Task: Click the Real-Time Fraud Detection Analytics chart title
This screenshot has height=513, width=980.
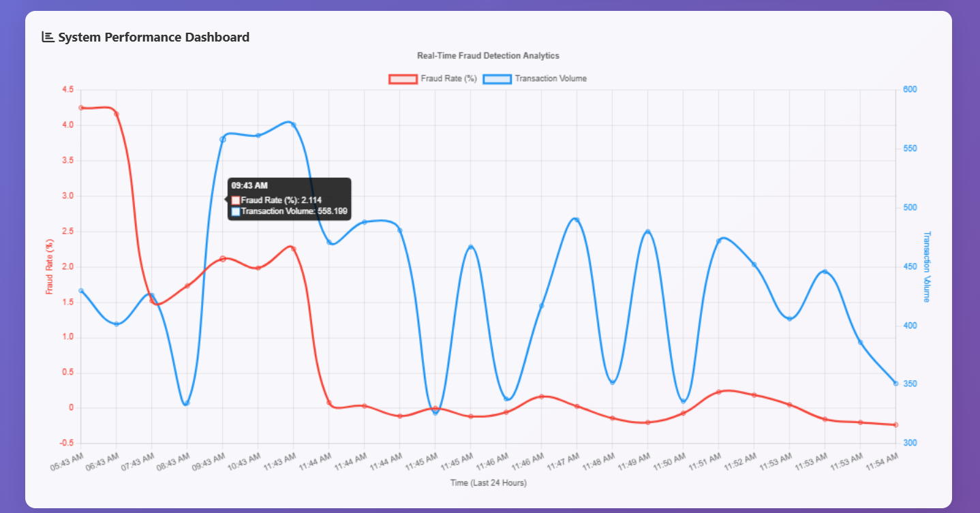Action: (487, 55)
